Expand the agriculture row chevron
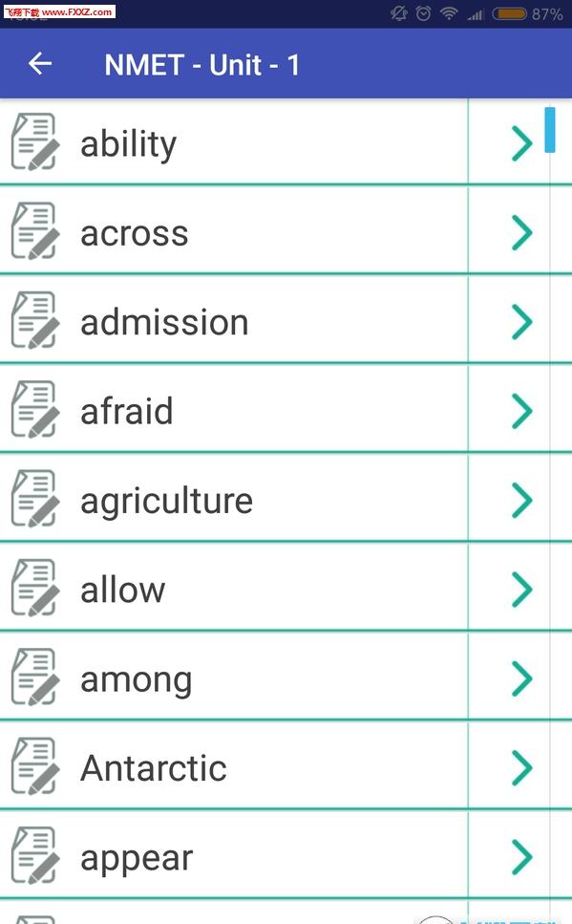The image size is (572, 924). [x=522, y=500]
